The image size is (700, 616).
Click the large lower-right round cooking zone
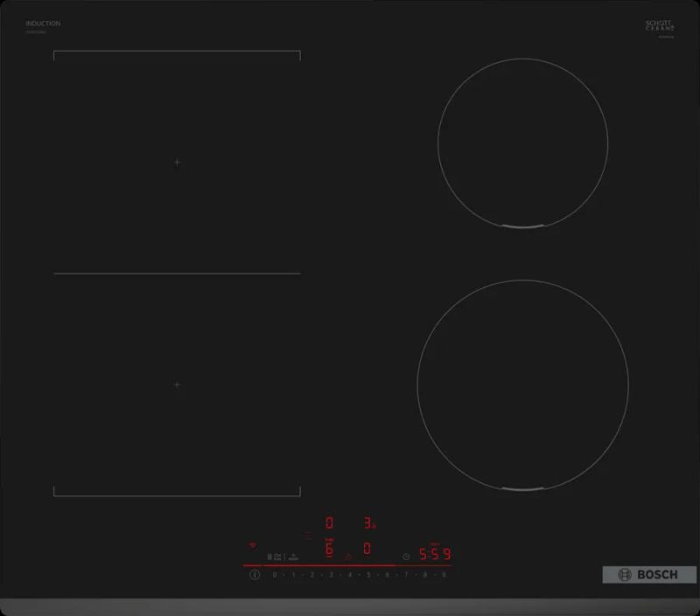click(x=522, y=384)
